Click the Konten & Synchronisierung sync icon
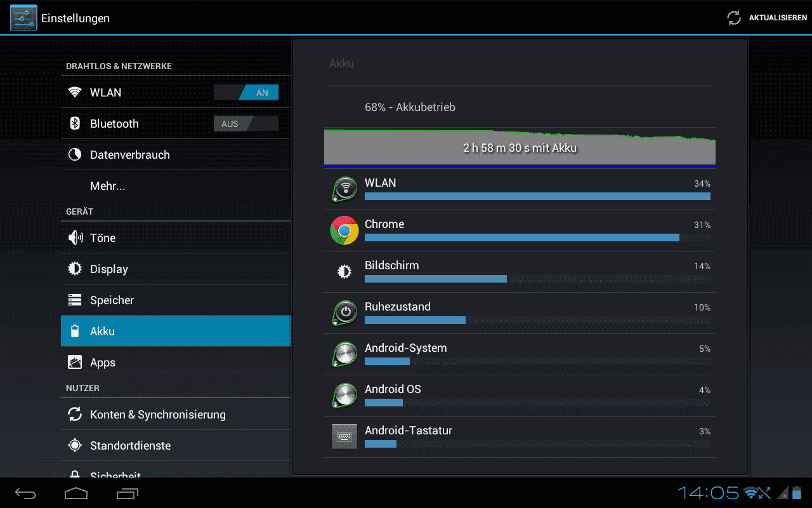This screenshot has height=508, width=812. click(75, 415)
